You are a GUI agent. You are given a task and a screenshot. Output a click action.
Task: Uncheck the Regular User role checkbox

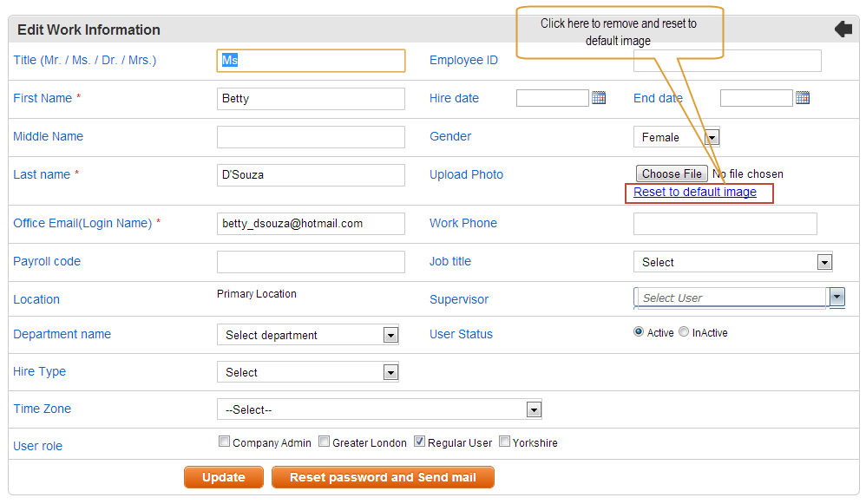(419, 441)
